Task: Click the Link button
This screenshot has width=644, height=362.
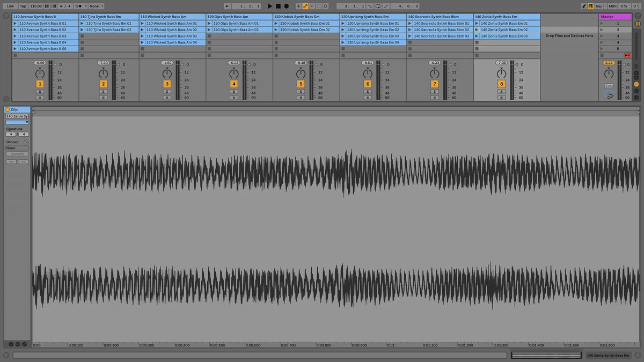Action: (x=10, y=6)
